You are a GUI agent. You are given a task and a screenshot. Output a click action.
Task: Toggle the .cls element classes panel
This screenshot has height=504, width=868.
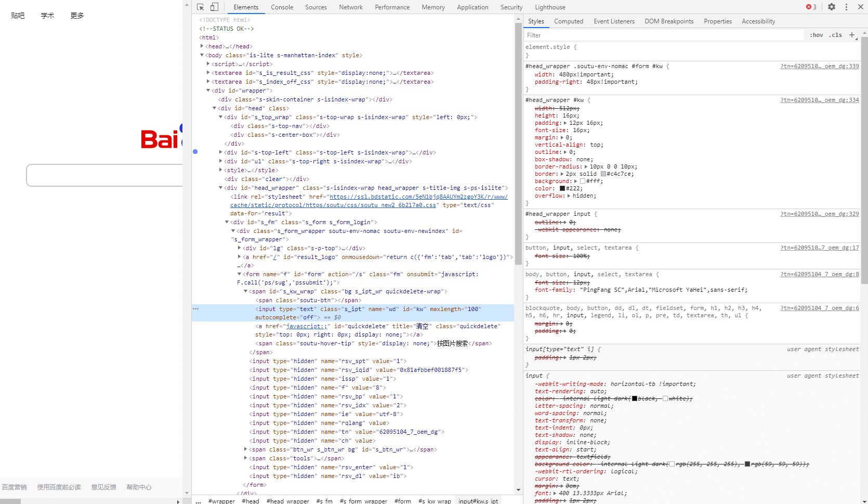point(836,35)
